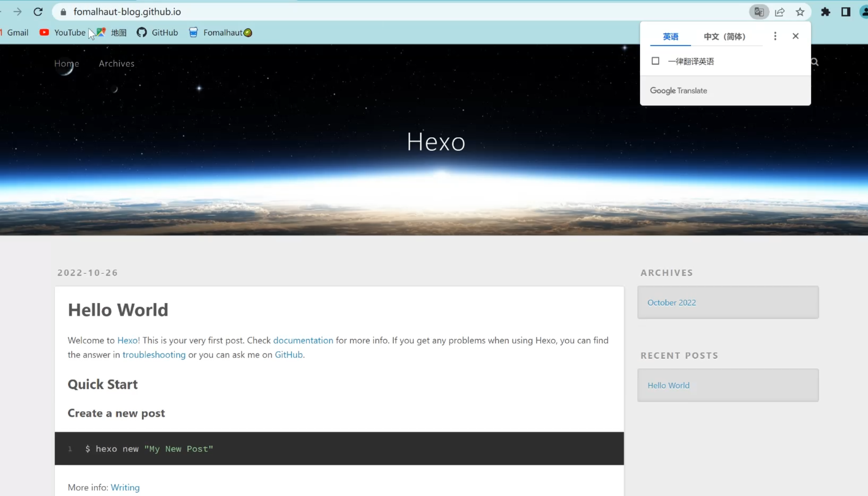Image resolution: width=868 pixels, height=496 pixels.
Task: Toggle the browser side panel icon
Action: pyautogui.click(x=845, y=12)
